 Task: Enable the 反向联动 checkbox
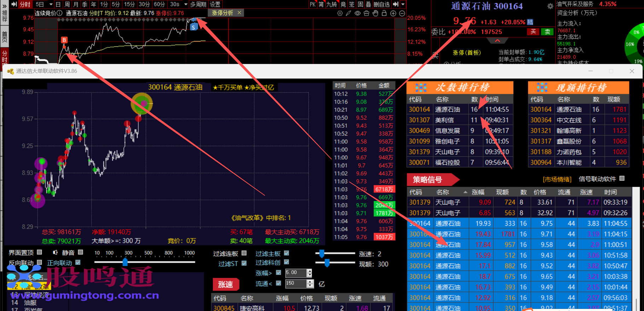point(40,263)
